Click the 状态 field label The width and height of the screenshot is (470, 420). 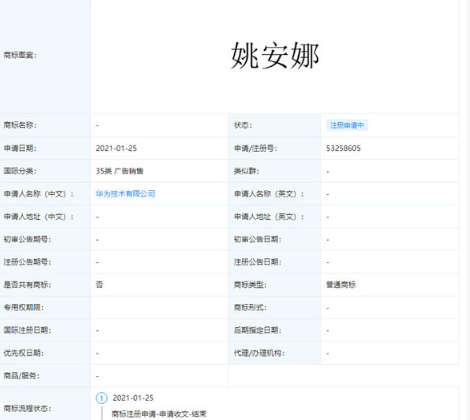tap(243, 125)
